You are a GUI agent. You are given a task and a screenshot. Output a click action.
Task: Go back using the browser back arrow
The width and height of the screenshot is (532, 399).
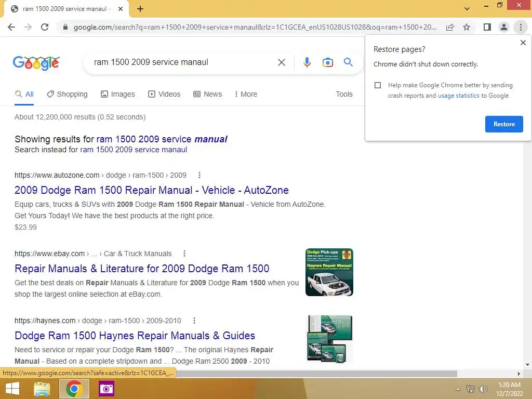pyautogui.click(x=11, y=27)
